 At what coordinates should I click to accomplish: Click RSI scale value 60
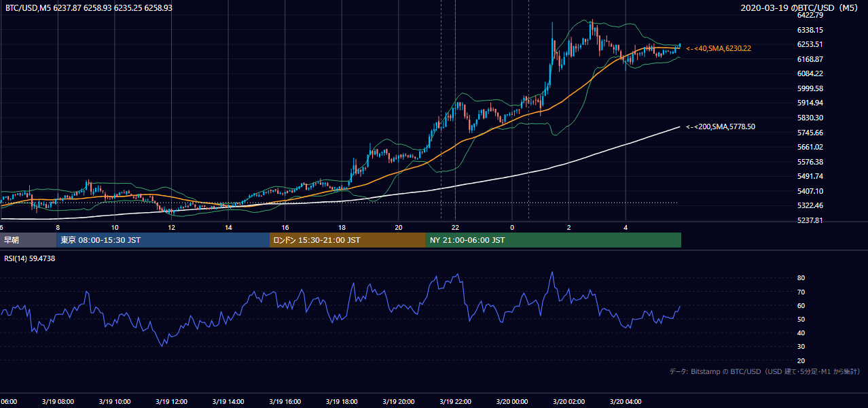(801, 305)
